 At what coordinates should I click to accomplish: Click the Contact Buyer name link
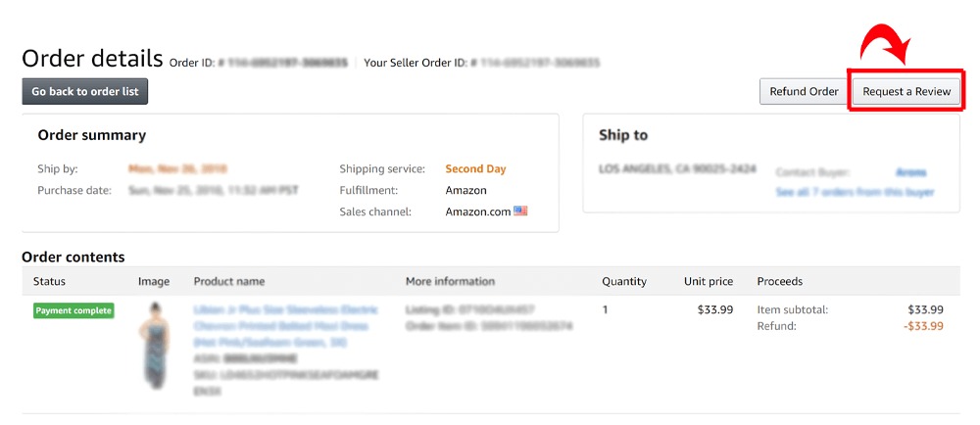pos(911,172)
